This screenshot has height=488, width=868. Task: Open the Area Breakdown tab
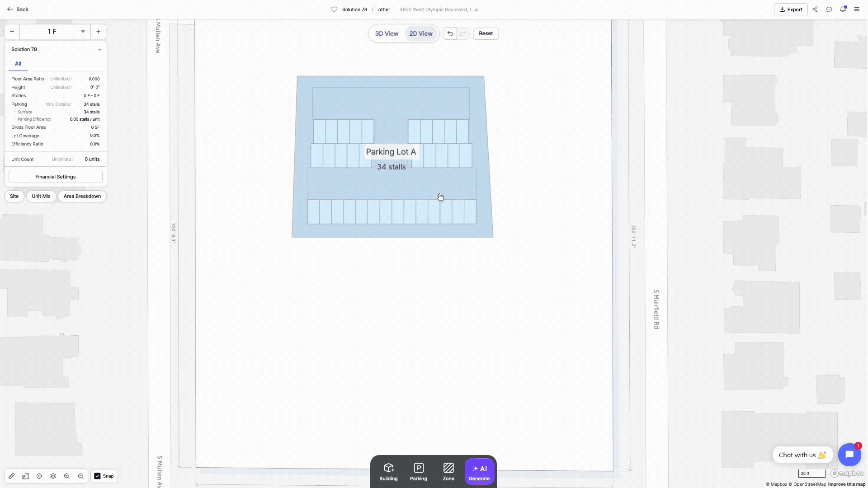(82, 196)
